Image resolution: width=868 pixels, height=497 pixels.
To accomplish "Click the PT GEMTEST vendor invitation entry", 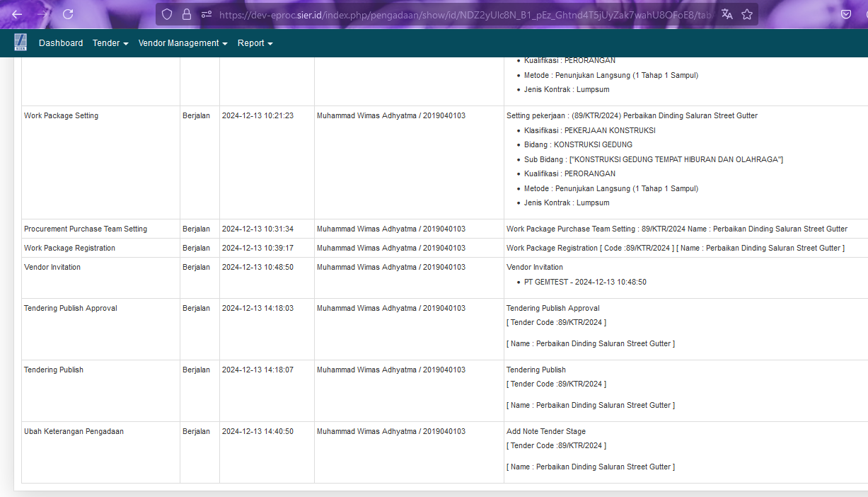I will click(585, 282).
